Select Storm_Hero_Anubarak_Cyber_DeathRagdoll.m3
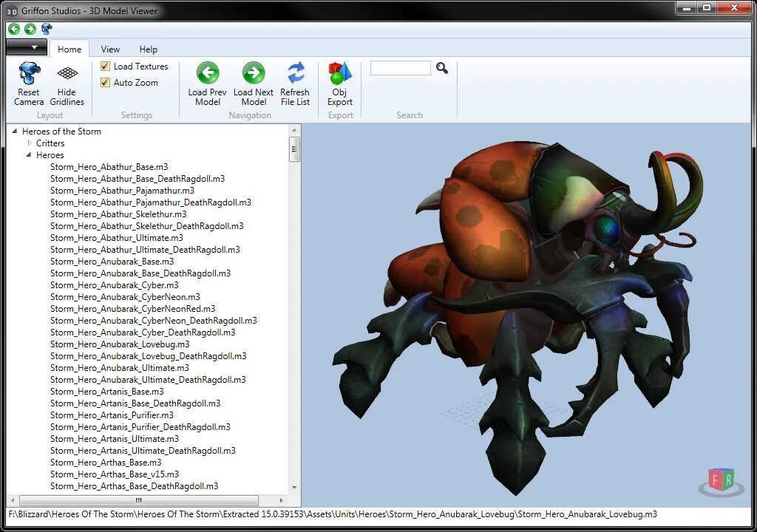The width and height of the screenshot is (757, 532). pos(143,332)
